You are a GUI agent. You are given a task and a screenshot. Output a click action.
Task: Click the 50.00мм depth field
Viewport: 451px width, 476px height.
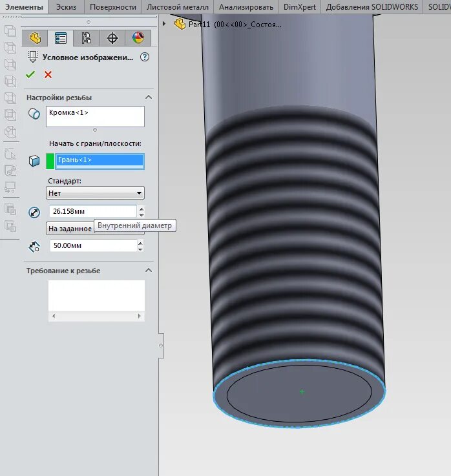[93, 245]
